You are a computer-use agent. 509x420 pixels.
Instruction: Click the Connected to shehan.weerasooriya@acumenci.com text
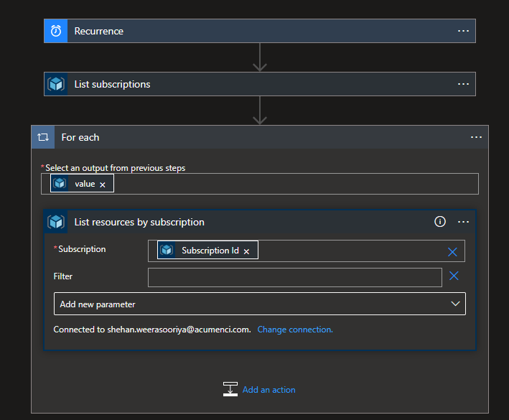pos(152,330)
